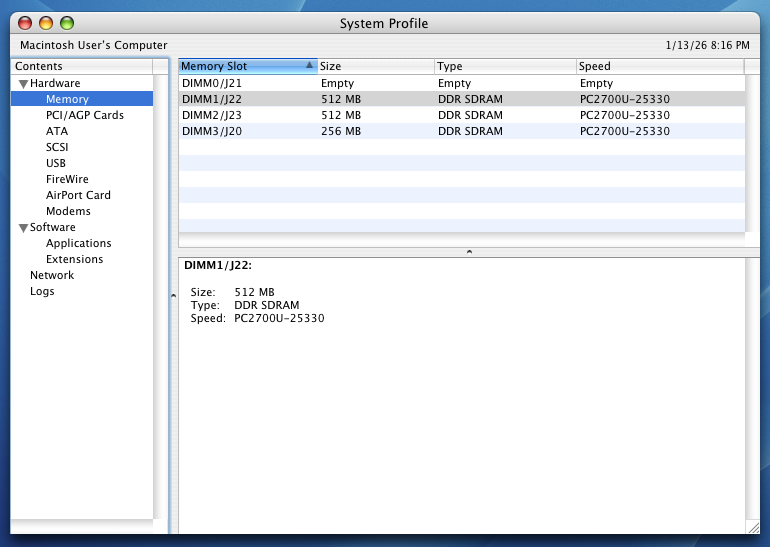
Task: Collapse the Software disclosure triangle
Action: point(23,228)
